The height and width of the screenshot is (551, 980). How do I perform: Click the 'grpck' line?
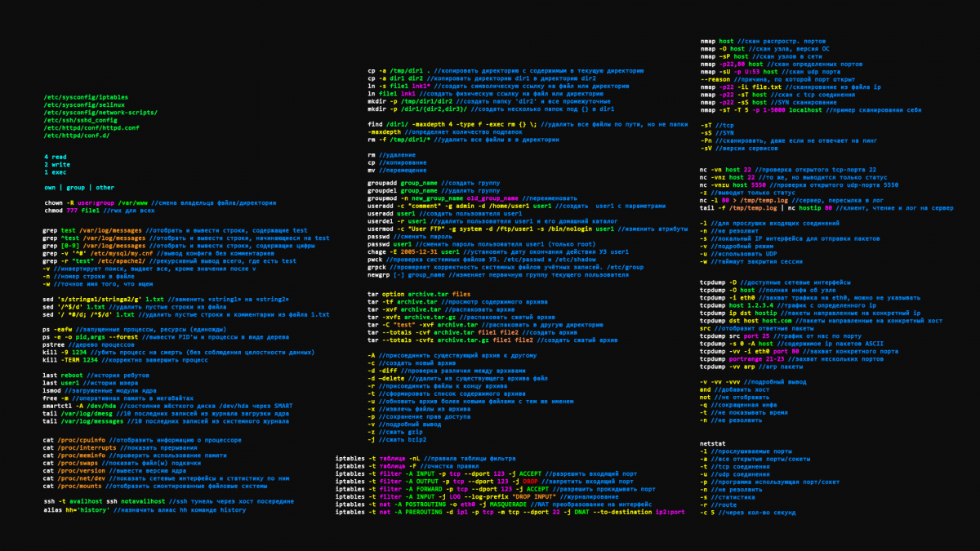[506, 267]
